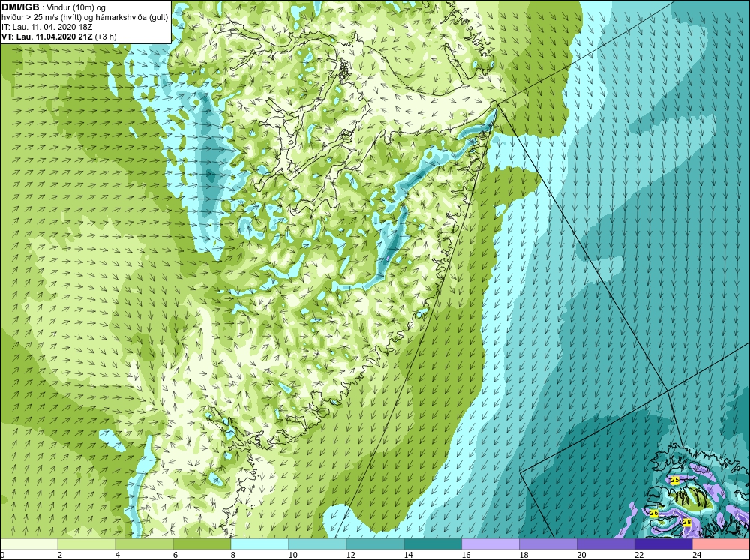The image size is (750, 560).
Task: Click the light cyan 8–10 m/s legend swatch
Action: click(259, 544)
